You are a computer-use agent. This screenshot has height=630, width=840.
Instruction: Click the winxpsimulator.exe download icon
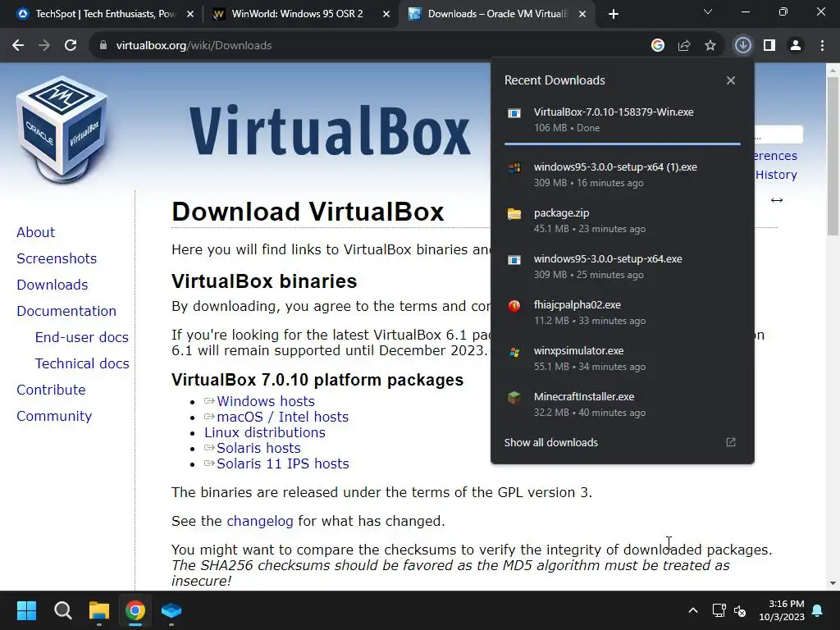coord(514,352)
